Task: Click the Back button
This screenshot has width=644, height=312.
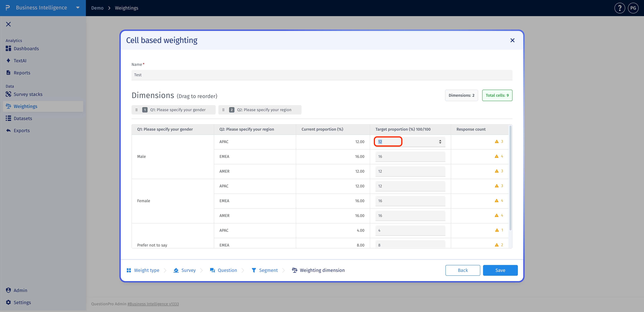Action: 463,270
